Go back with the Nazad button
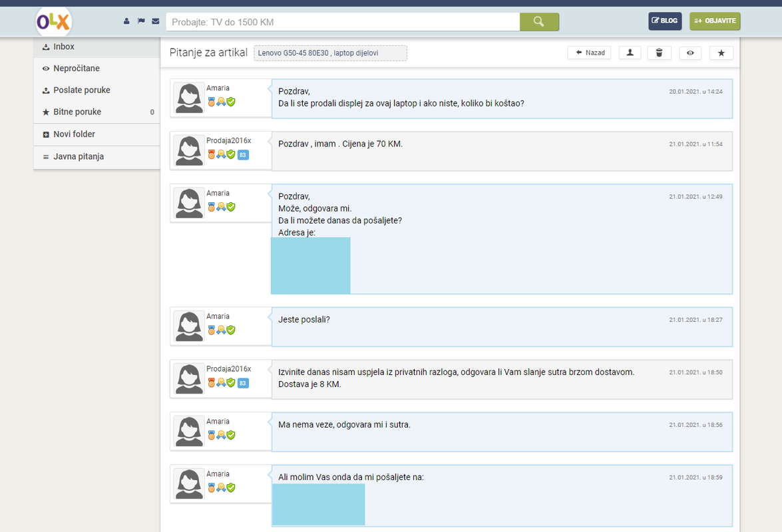 point(589,53)
